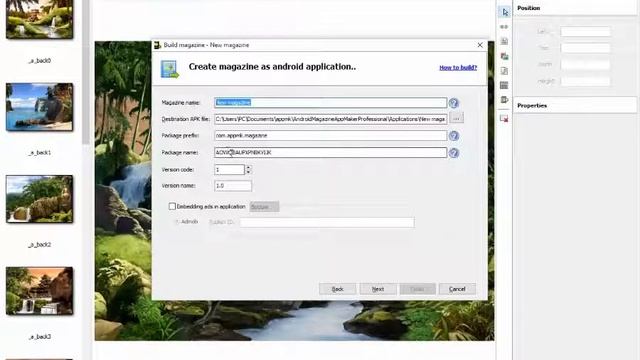Screen dimensions: 640x360
Task: Select the _a_back0 thumbnail image
Action: pyautogui.click(x=40, y=19)
